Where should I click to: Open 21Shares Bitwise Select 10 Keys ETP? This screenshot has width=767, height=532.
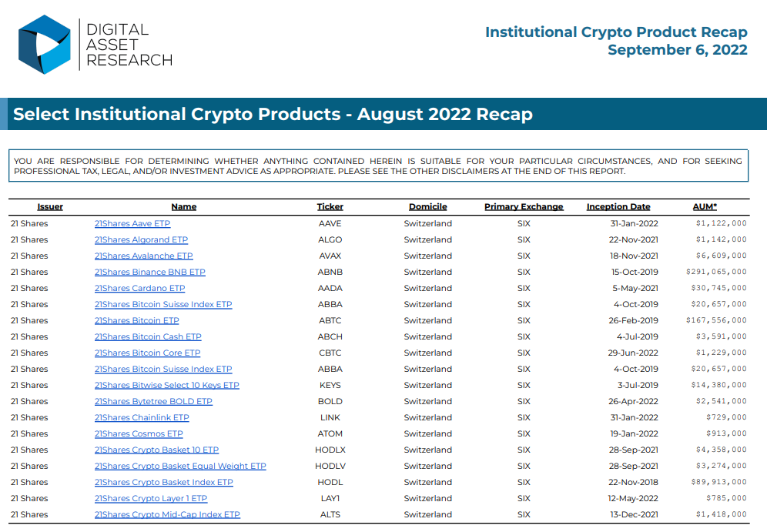[167, 385]
